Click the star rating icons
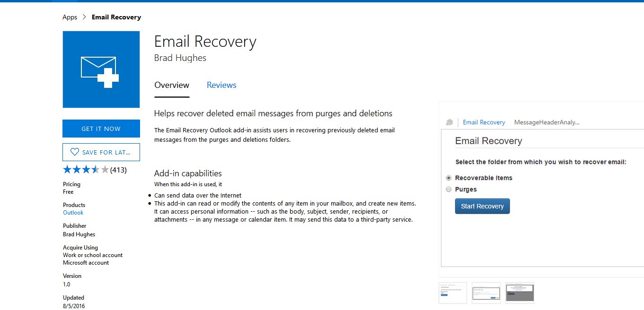The height and width of the screenshot is (310, 644). [86, 170]
